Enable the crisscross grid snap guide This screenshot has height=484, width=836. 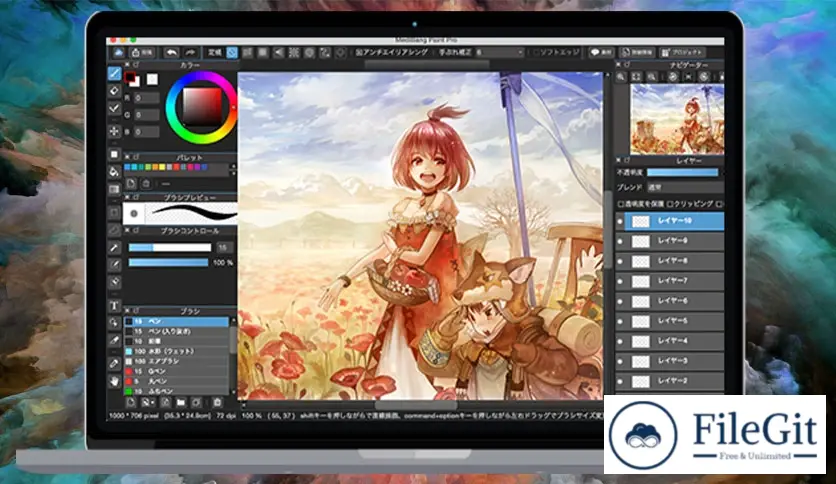click(x=263, y=52)
